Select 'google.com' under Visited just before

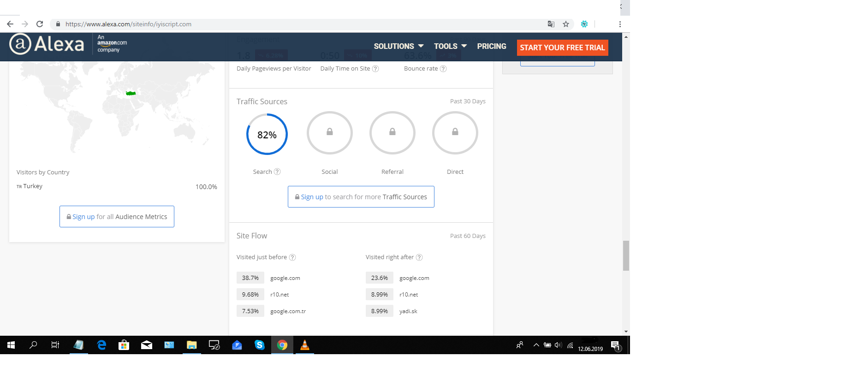pyautogui.click(x=285, y=278)
